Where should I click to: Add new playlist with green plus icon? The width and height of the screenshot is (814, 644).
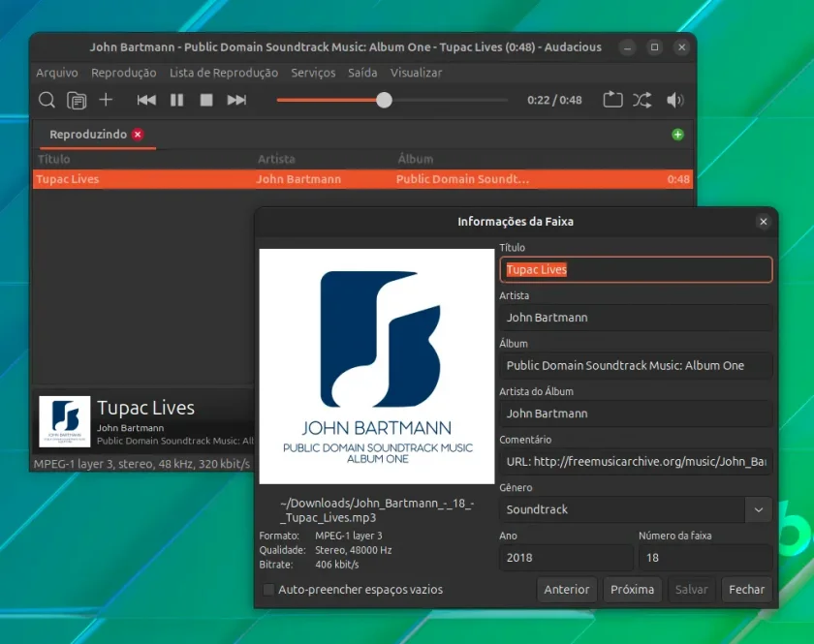point(677,135)
